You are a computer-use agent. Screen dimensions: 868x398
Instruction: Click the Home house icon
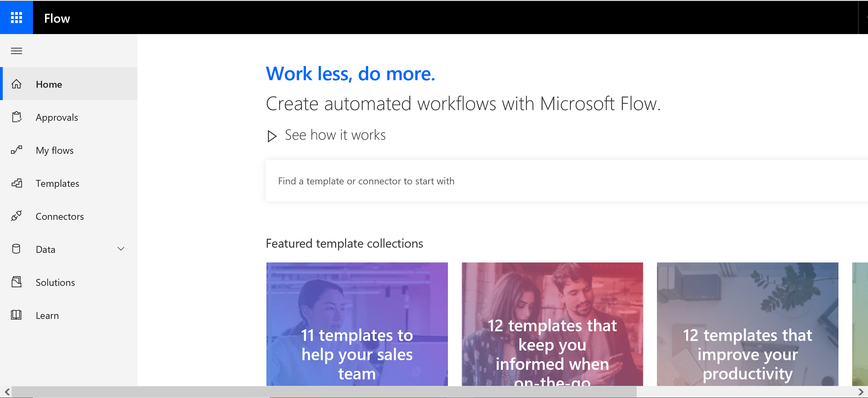click(x=17, y=84)
